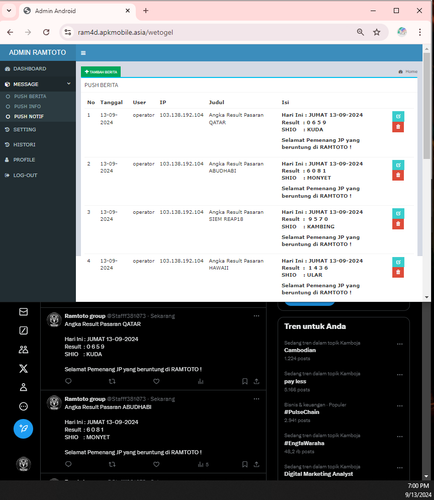Reply to the ABUDHABI result tweet
The height and width of the screenshot is (500, 434).
tap(68, 464)
